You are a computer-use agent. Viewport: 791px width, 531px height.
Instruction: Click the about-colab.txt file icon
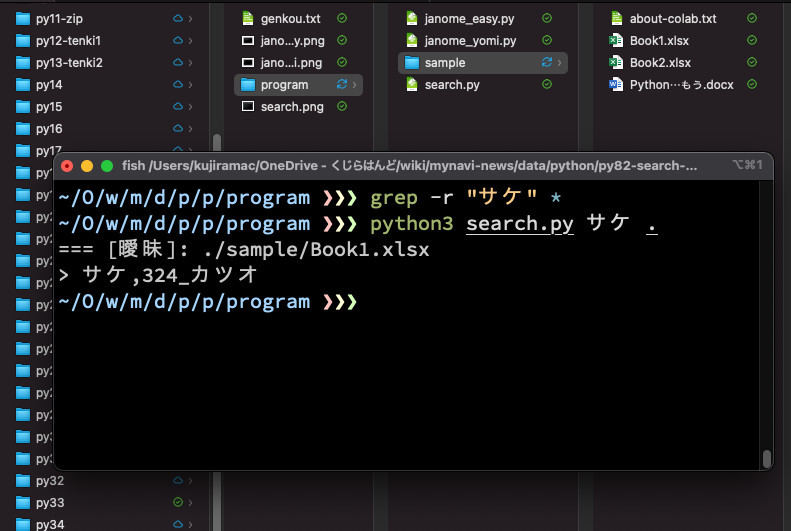617,19
